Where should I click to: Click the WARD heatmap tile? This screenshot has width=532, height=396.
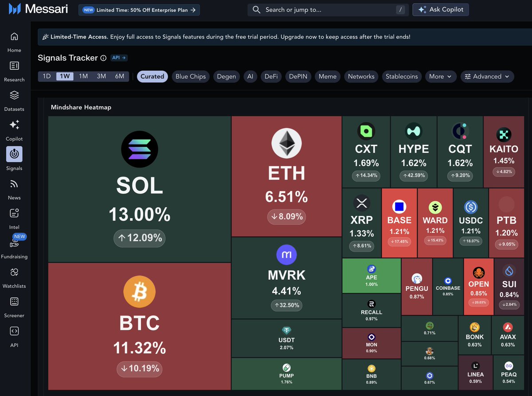point(435,223)
